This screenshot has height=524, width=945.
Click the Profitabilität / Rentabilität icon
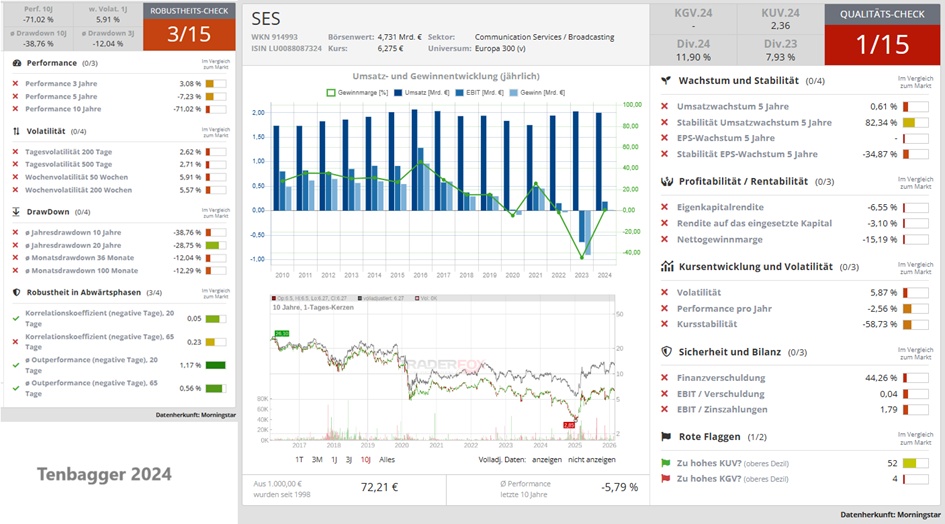point(666,181)
